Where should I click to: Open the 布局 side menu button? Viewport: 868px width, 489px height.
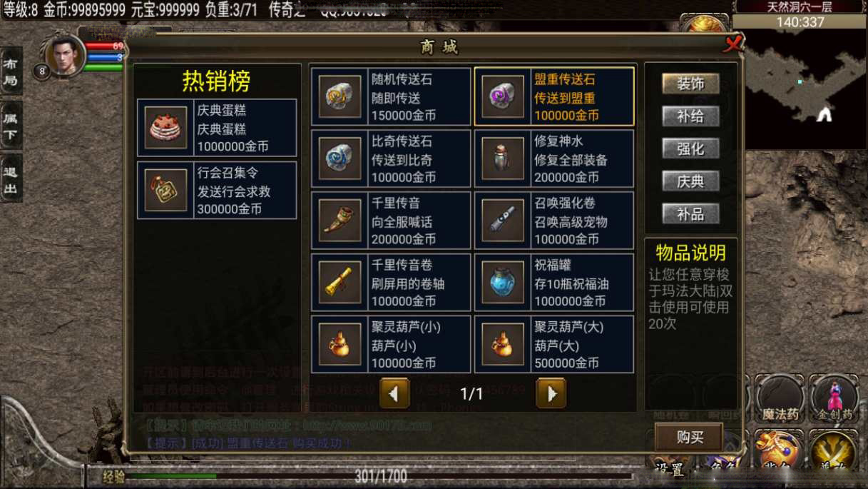click(x=11, y=71)
